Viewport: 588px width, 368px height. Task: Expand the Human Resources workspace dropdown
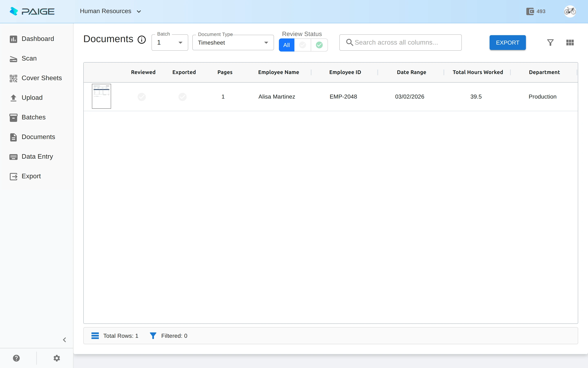point(110,11)
